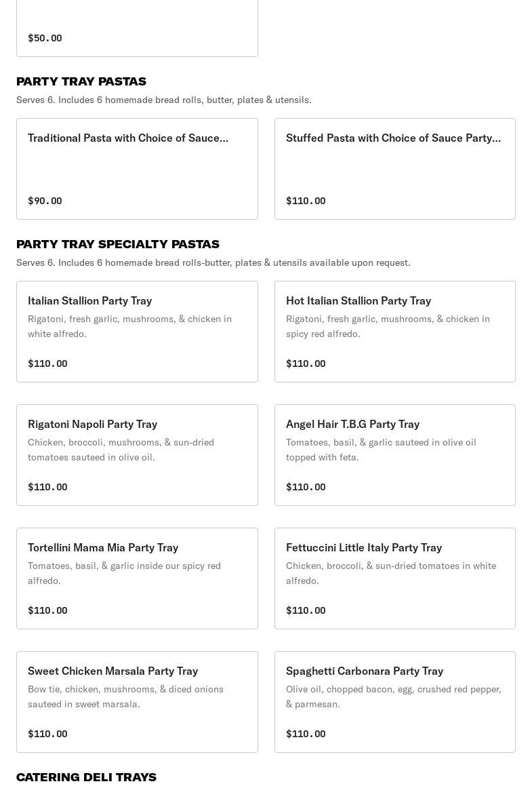Click Sweet Chicken Marsala description text
Viewport: 532px width, 786px height.
point(125,696)
